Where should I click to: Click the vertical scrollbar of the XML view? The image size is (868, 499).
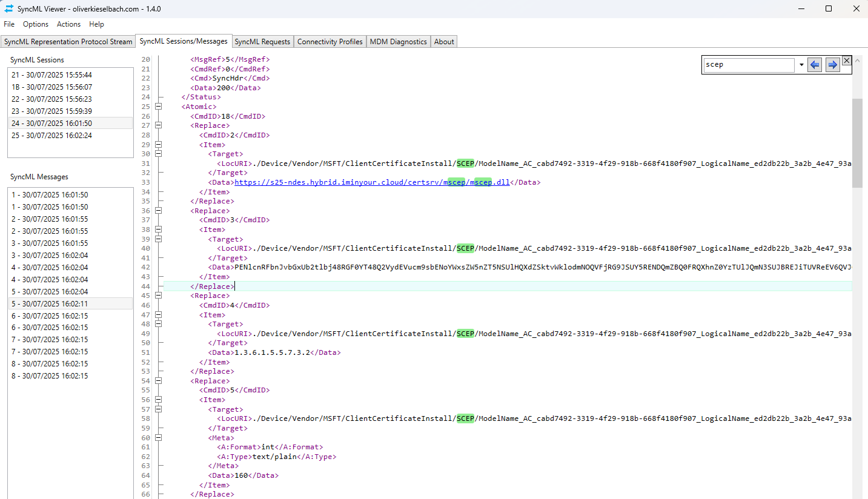[856, 303]
